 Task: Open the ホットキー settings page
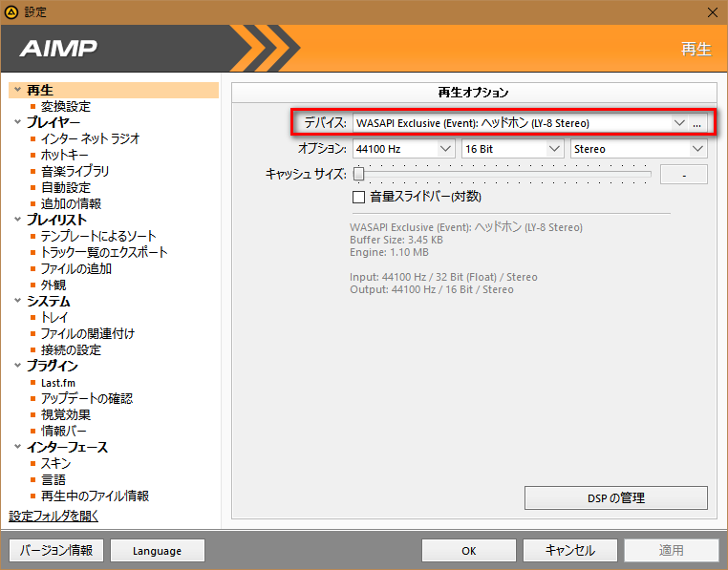click(x=65, y=155)
